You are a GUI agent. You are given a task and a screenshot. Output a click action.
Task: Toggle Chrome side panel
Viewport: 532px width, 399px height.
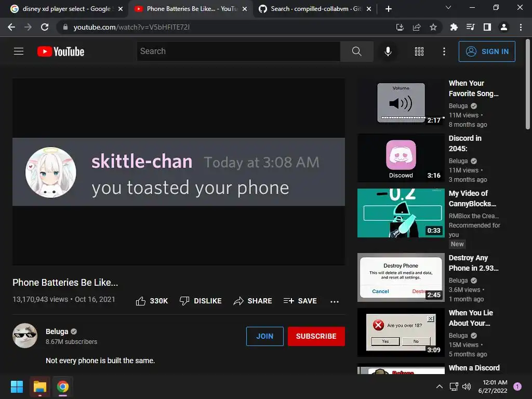(487, 27)
